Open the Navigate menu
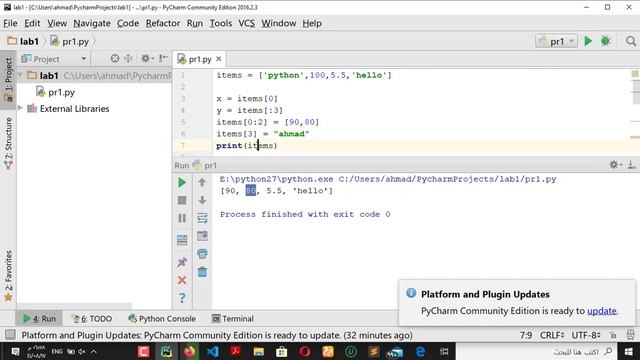640x360 pixels. point(92,23)
